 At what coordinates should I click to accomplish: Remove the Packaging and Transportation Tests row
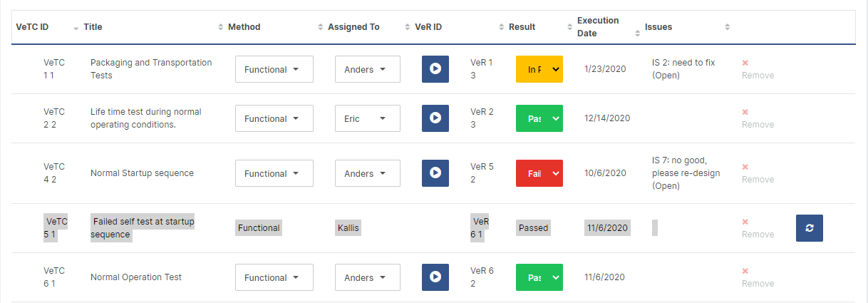[757, 69]
